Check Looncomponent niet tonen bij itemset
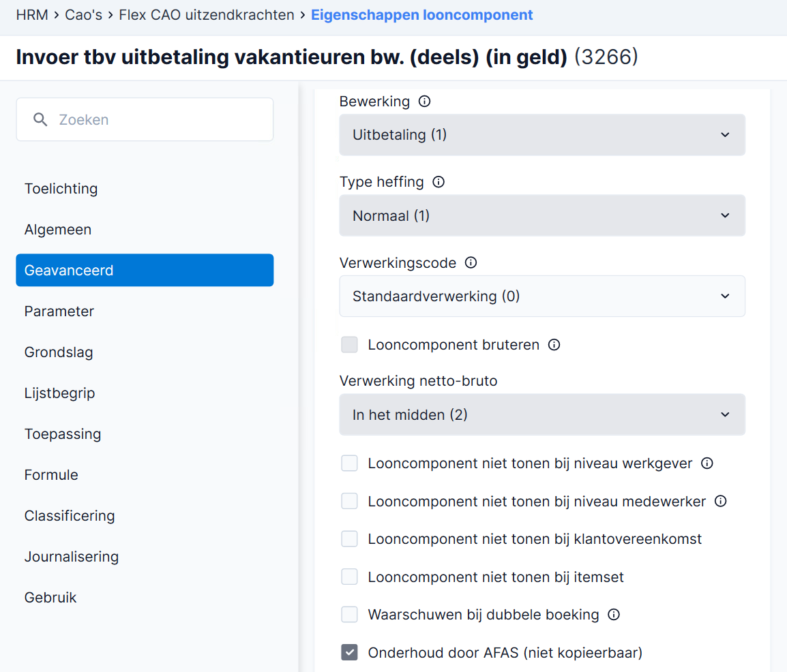 click(349, 577)
